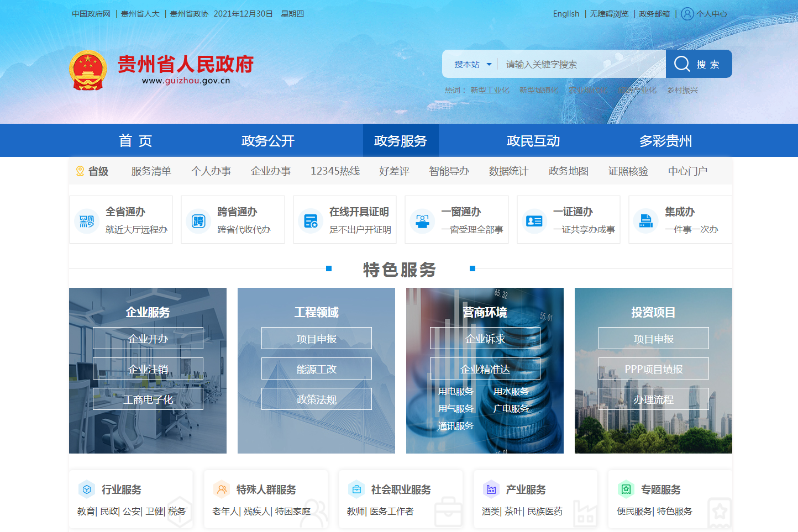Open the 在线开具证明 document icon
Viewport: 798px width, 532px height.
pyautogui.click(x=311, y=221)
